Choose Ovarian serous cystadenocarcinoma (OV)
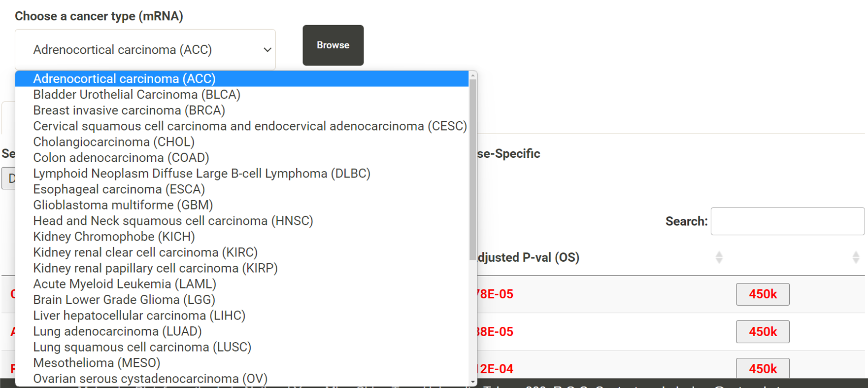Viewport: 868px width, 388px height. pos(150,379)
